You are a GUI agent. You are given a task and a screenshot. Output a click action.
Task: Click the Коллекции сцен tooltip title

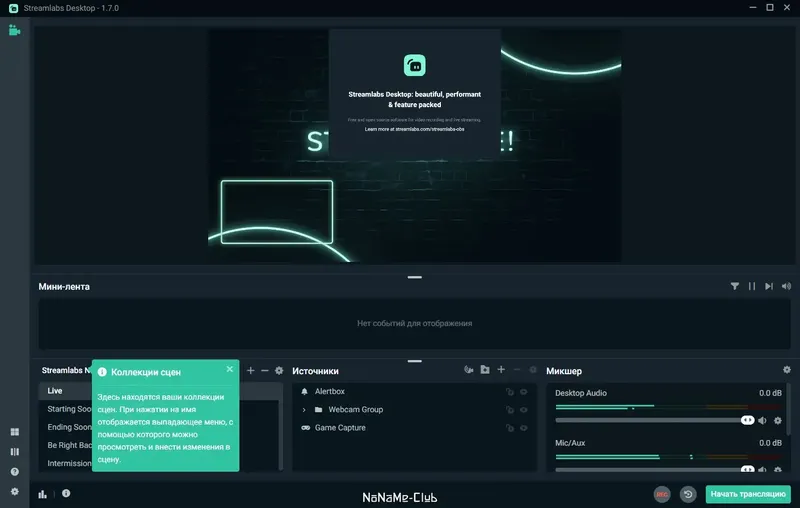146,372
